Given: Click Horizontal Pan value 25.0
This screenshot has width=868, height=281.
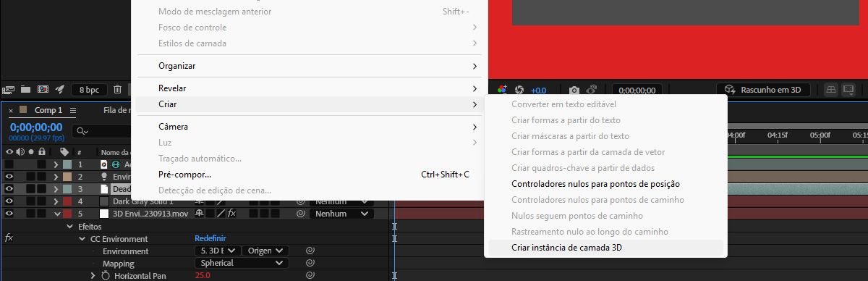Looking at the screenshot, I should coord(203,275).
